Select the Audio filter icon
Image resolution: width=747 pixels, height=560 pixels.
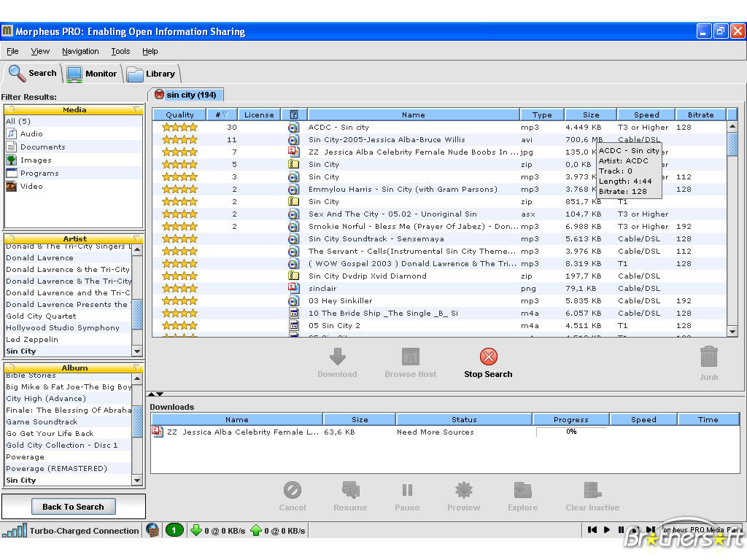pos(11,134)
